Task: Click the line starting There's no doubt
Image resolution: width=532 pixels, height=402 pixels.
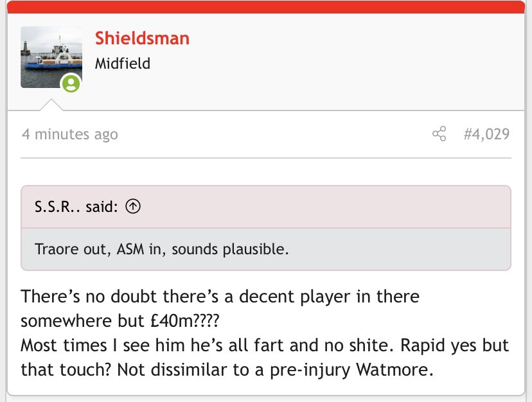Action: tap(220, 296)
